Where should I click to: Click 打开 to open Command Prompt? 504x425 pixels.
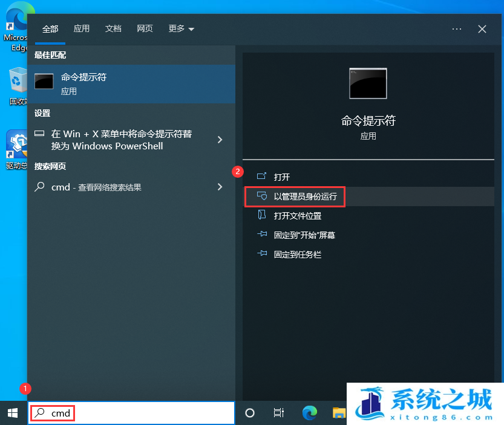pyautogui.click(x=368, y=177)
